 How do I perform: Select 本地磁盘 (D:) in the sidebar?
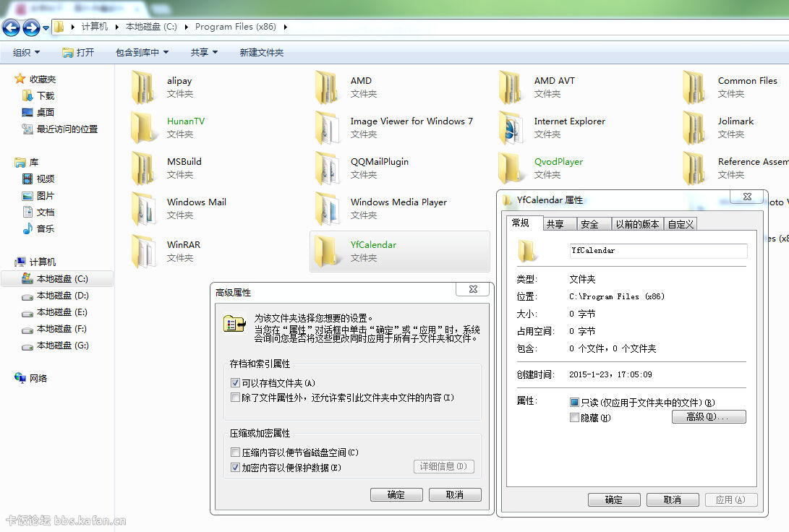click(55, 296)
